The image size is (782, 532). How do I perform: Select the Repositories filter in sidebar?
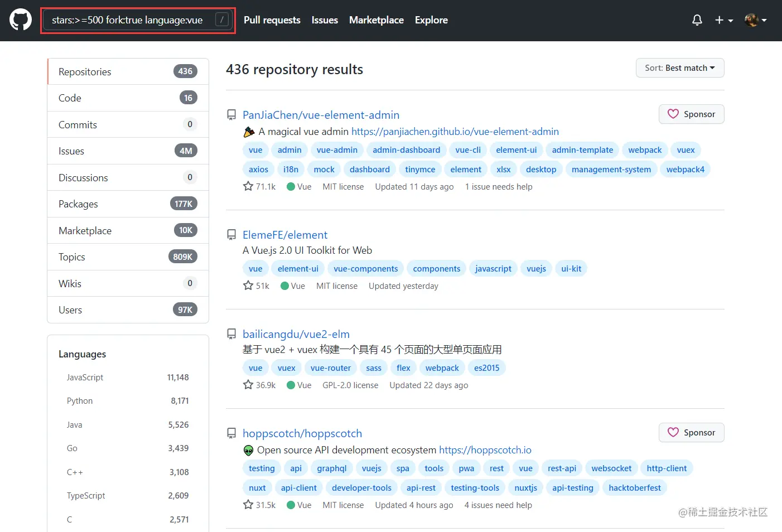128,71
